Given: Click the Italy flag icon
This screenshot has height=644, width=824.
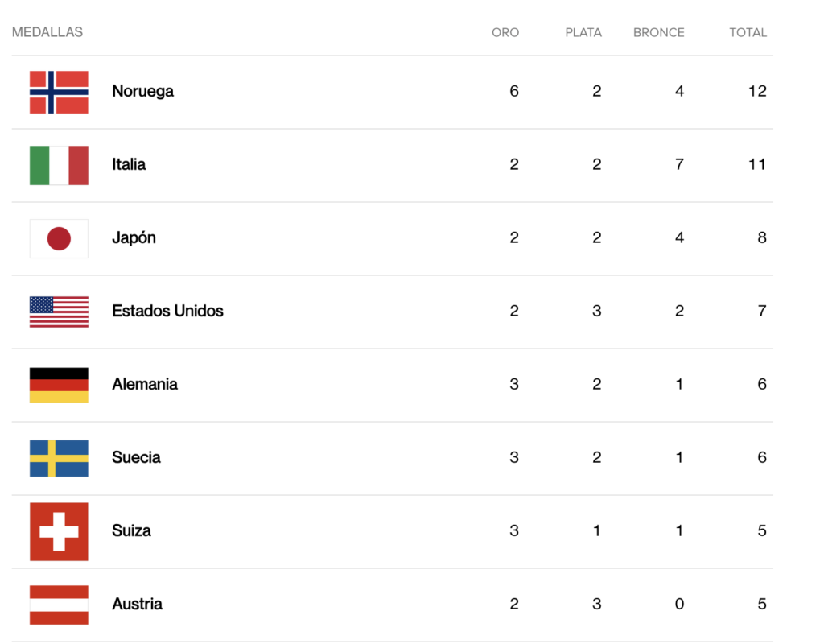Looking at the screenshot, I should pos(59,165).
